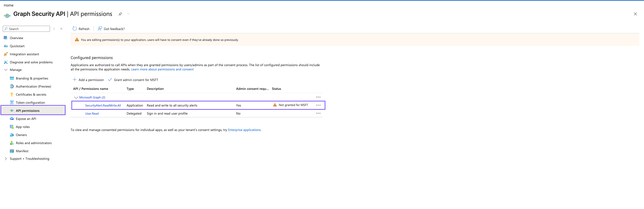Close the API permissions blade
This screenshot has height=209, width=644.
tap(635, 14)
